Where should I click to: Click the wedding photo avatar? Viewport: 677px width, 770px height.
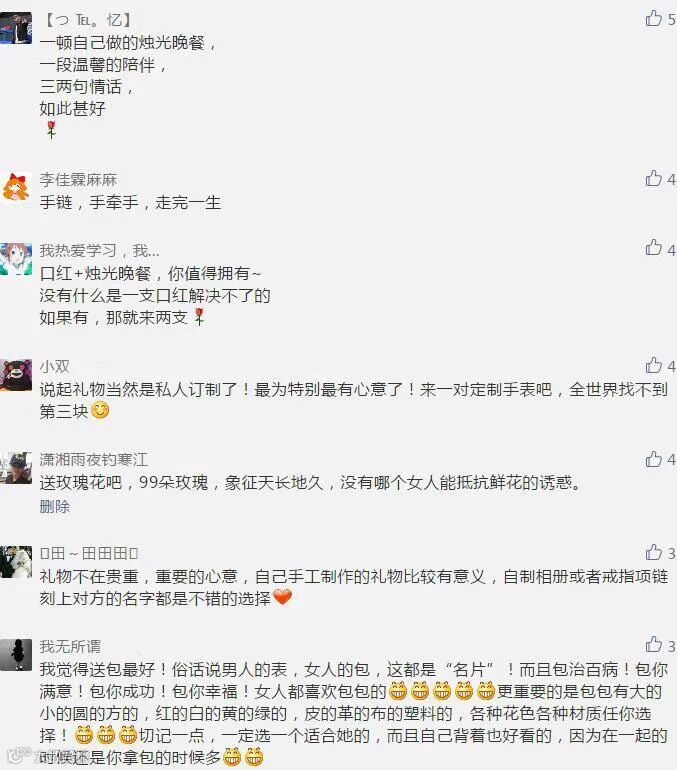click(16, 562)
